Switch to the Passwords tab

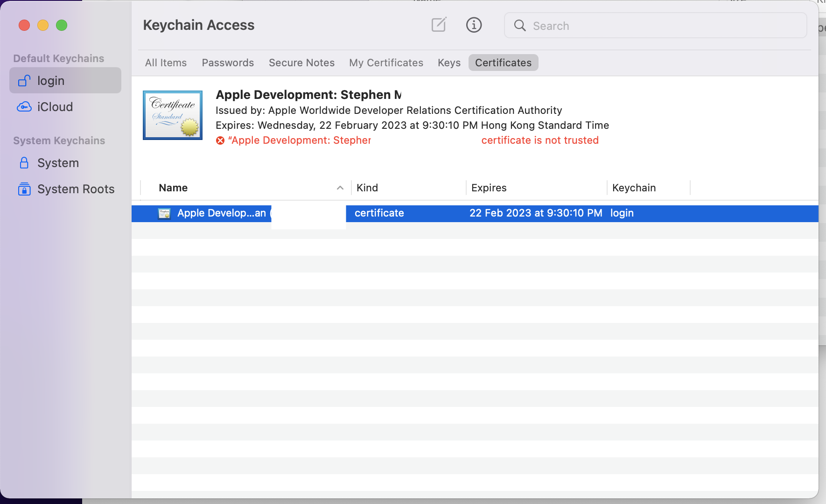(228, 63)
